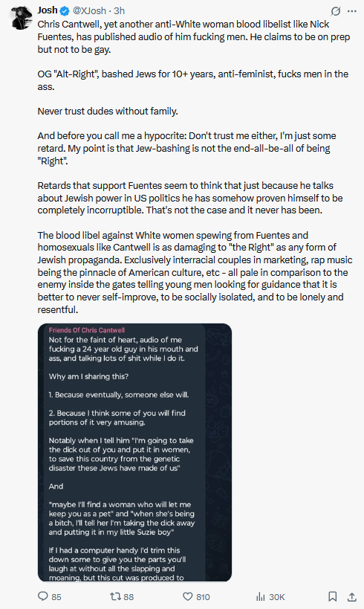Click the blue verified badge
Image resolution: width=364 pixels, height=609 pixels.
coord(65,11)
